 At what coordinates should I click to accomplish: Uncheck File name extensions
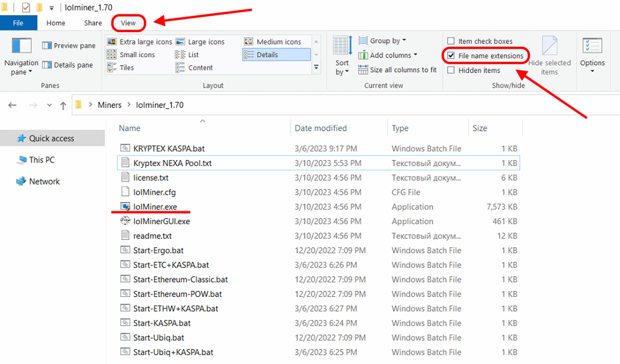(451, 55)
